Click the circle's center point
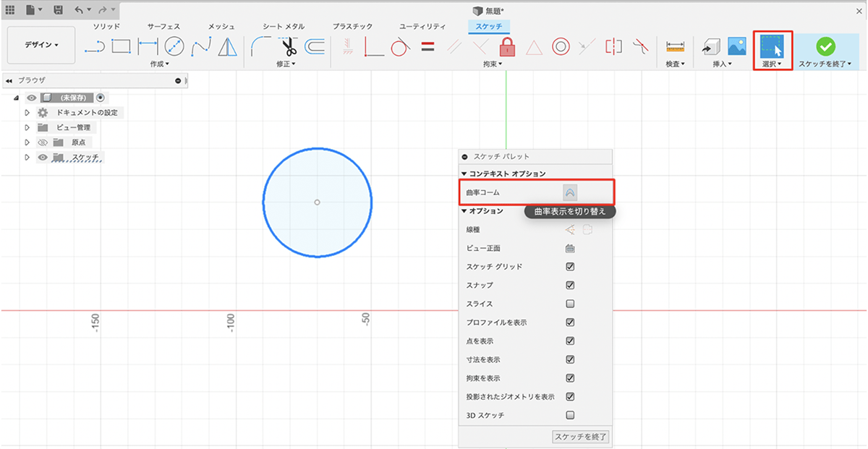 [317, 202]
